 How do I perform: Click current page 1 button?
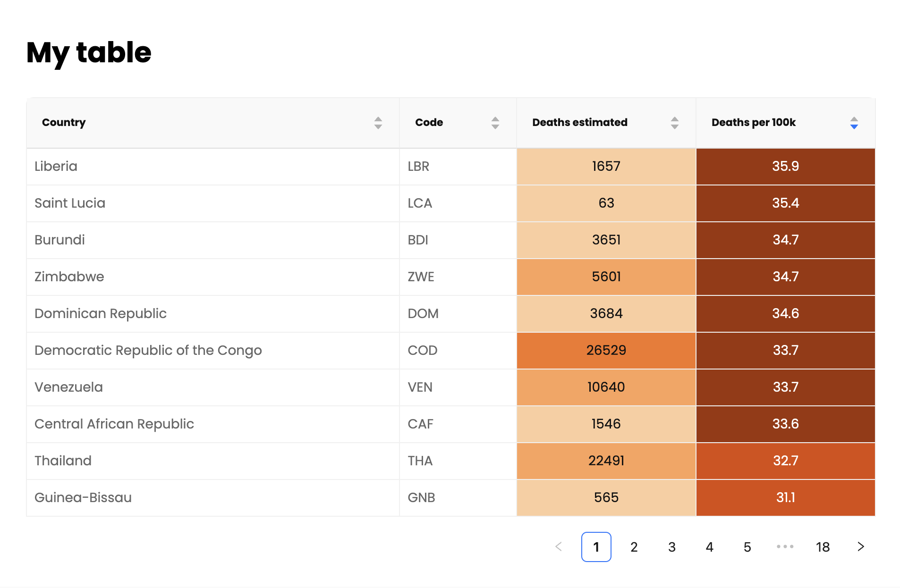[596, 546]
